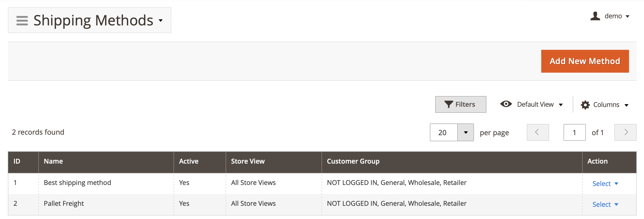Click the current page number input field
Screen dimensions: 644x219
pos(574,132)
